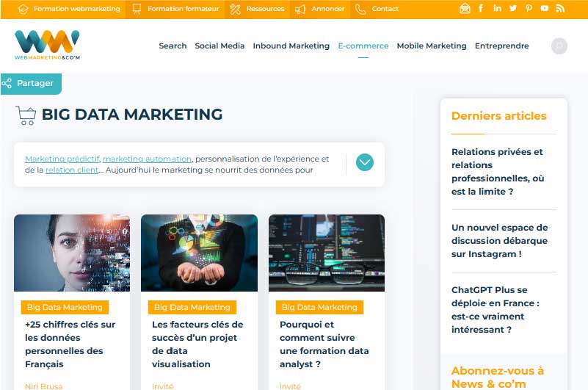This screenshot has width=588, height=390.
Task: Click the Webmarketing&co'm logo
Action: point(47,45)
